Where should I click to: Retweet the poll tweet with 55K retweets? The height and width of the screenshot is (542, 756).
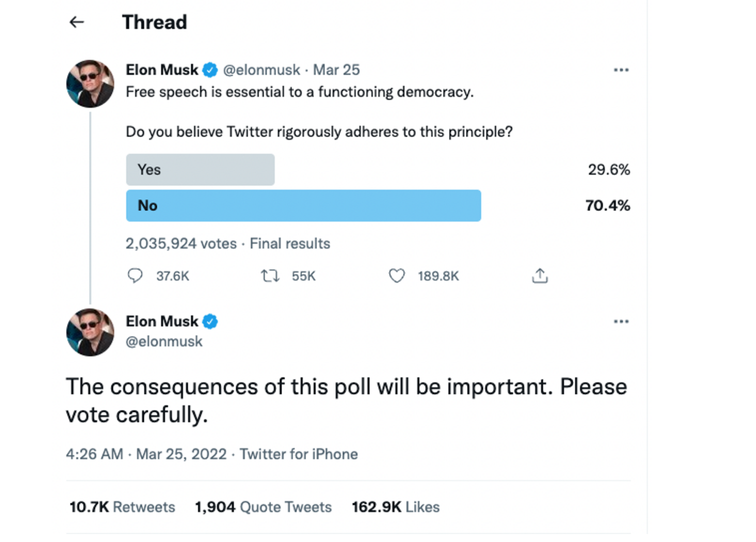(x=270, y=275)
